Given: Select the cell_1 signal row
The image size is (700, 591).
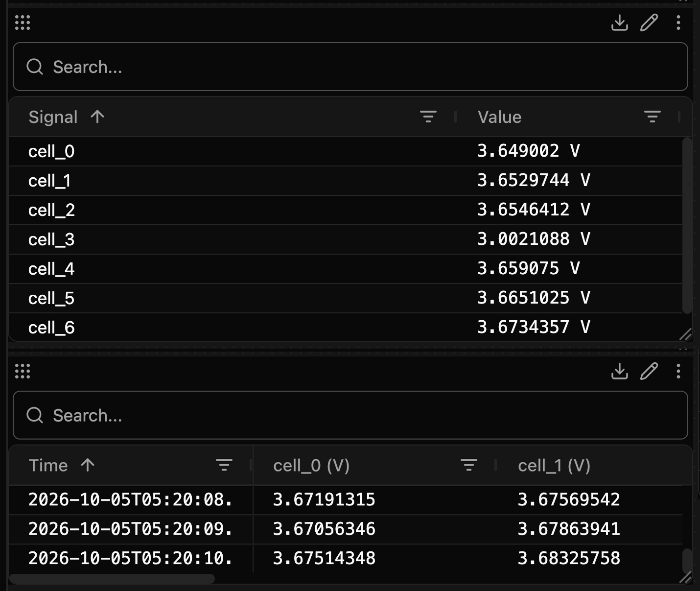Looking at the screenshot, I should [345, 181].
